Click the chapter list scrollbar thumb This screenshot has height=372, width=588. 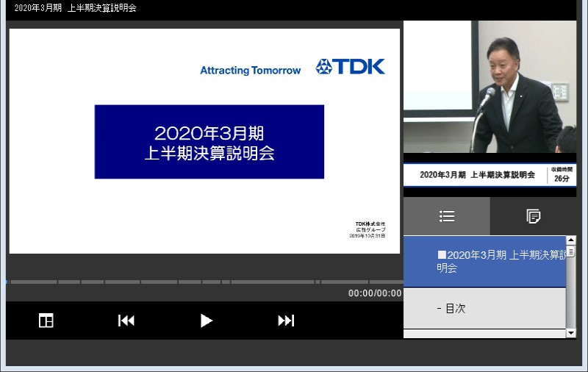coord(571,251)
